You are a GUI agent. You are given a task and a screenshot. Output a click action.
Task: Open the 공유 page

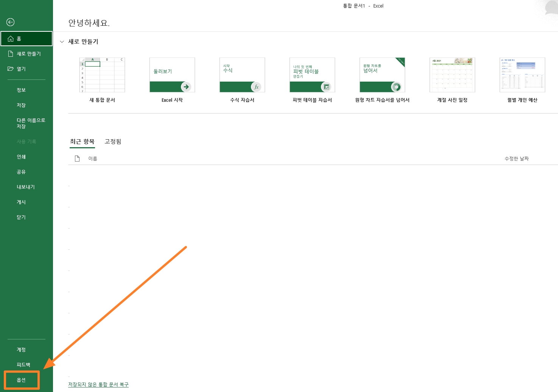21,172
